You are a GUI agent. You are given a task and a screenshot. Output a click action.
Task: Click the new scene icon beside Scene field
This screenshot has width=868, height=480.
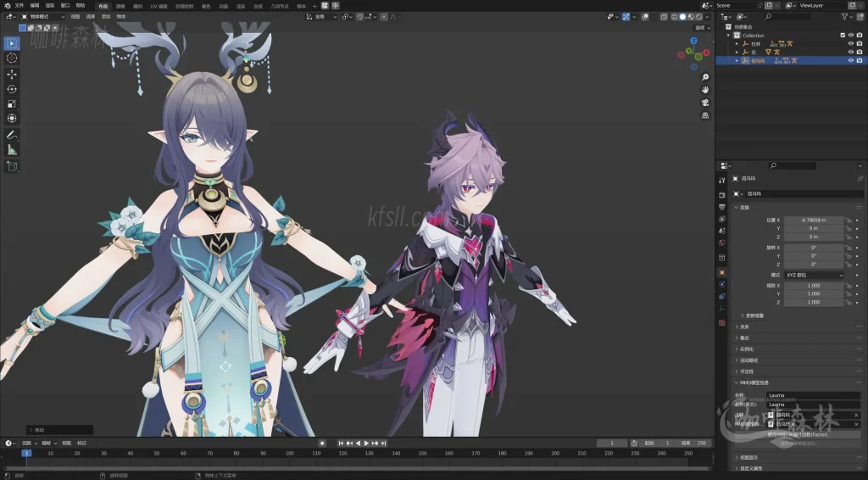pyautogui.click(x=769, y=5)
